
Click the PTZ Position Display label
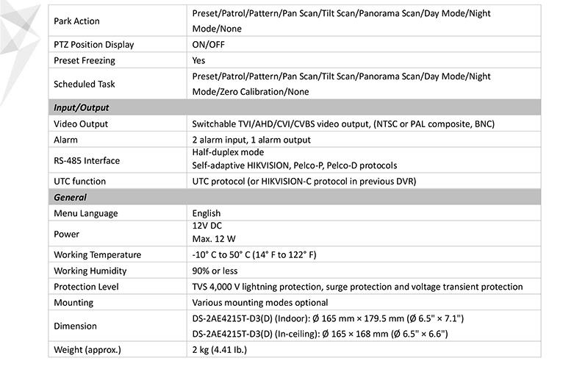pyautogui.click(x=94, y=45)
